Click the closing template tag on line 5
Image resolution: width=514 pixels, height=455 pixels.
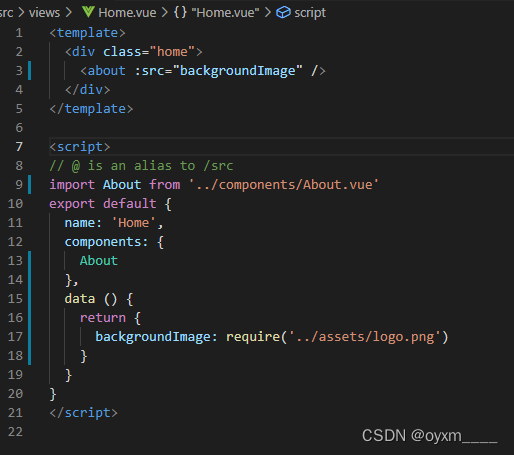pyautogui.click(x=91, y=109)
